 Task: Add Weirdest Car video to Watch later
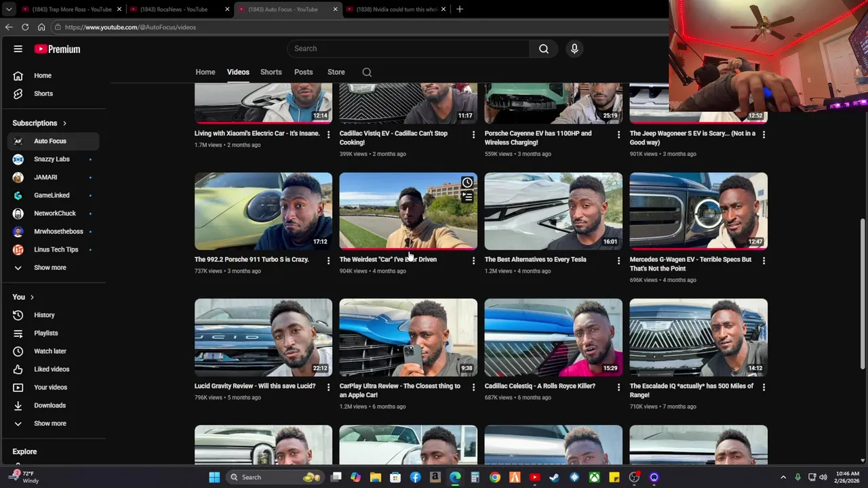(467, 183)
